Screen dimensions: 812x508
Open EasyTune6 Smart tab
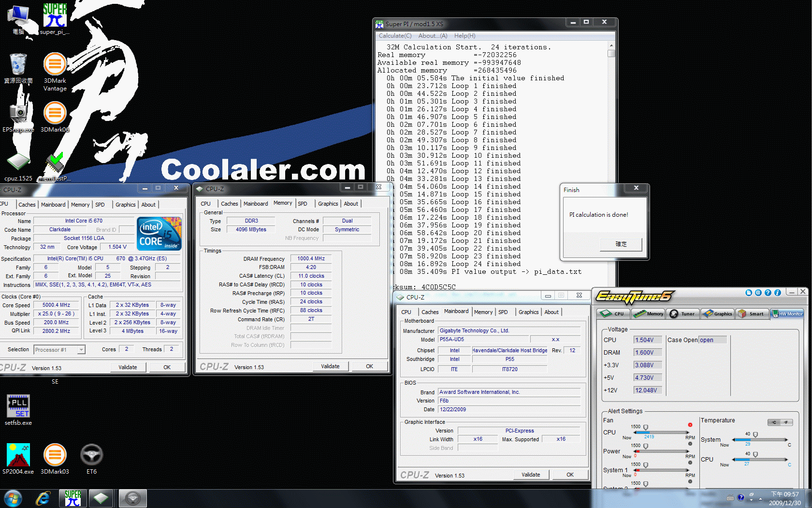pyautogui.click(x=752, y=314)
